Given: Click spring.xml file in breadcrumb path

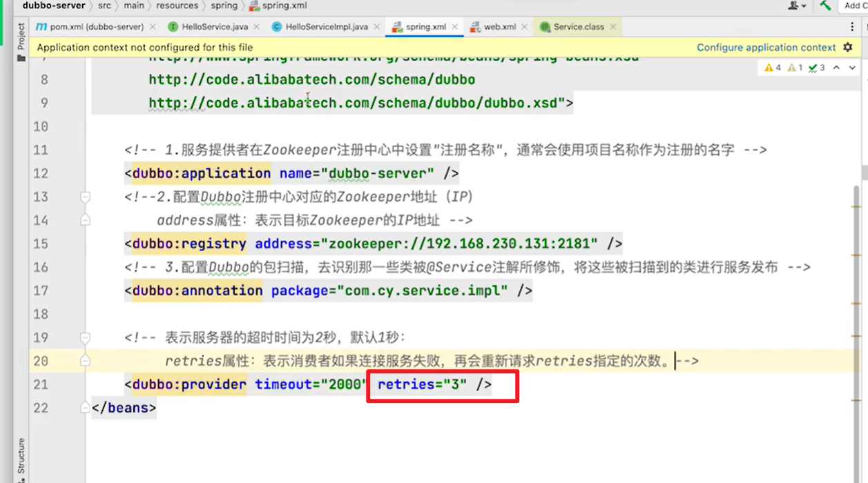Looking at the screenshot, I should (278, 6).
